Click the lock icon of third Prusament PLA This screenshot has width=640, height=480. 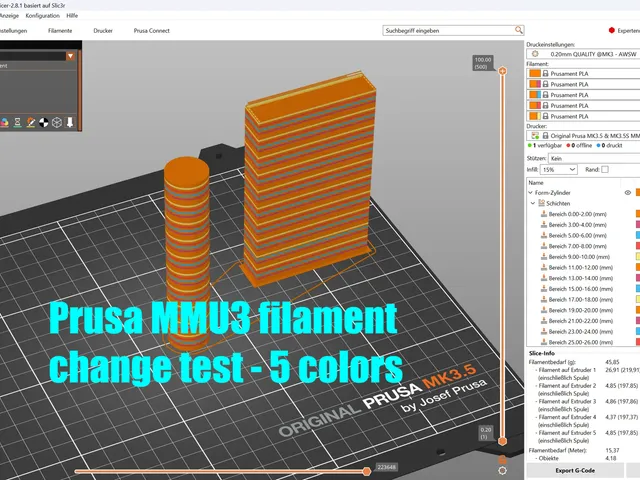(x=545, y=95)
